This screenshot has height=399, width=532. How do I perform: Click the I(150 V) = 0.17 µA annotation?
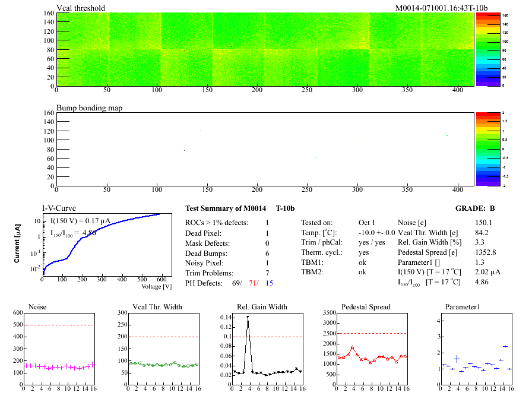click(78, 221)
